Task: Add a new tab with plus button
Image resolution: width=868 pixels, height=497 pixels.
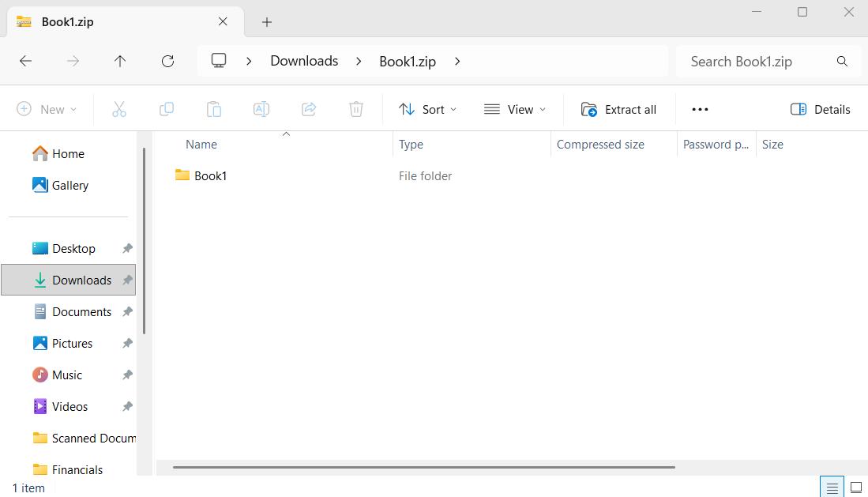Action: click(267, 22)
